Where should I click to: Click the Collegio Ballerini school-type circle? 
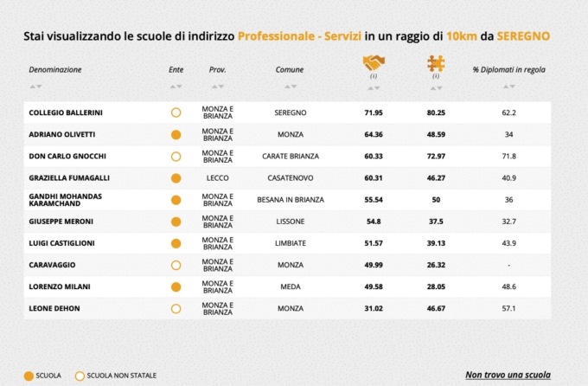[176, 113]
